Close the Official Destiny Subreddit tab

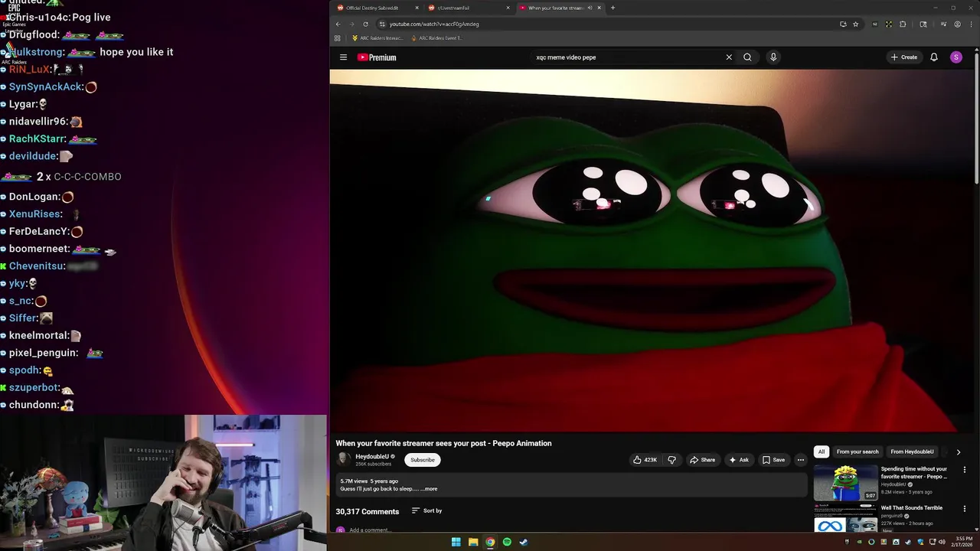[417, 8]
